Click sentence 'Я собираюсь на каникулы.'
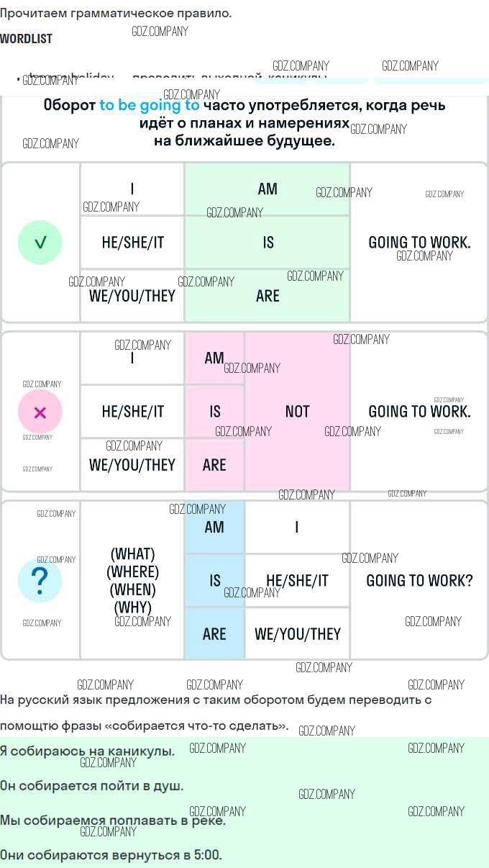Viewport: 489px width, 868px height. [88, 751]
